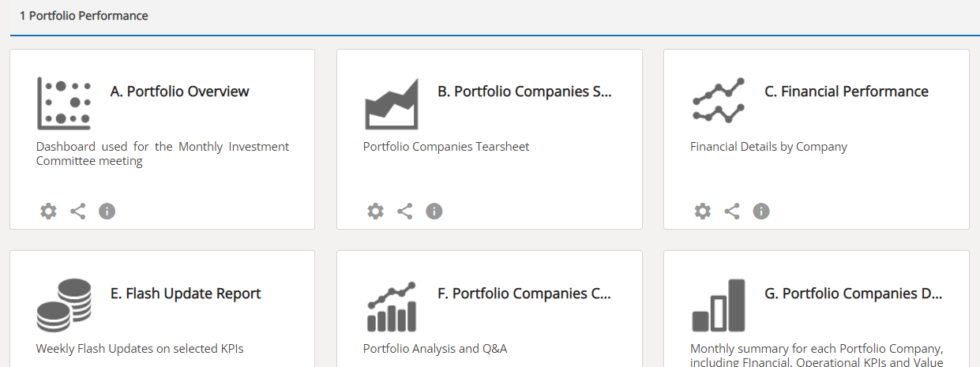Open settings gear on Portfolio Overview card
Viewport: 980px width, 367px height.
click(48, 211)
